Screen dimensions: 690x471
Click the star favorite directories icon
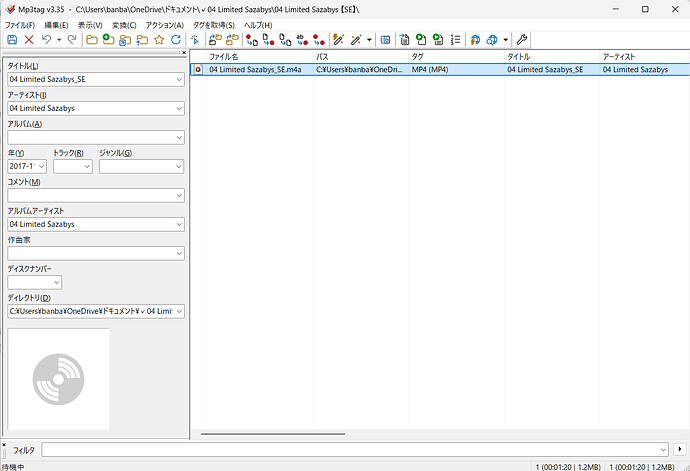pos(159,40)
